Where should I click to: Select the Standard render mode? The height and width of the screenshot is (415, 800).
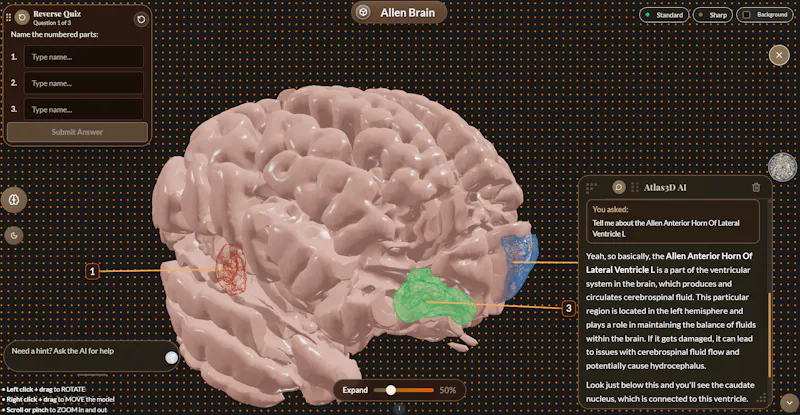(664, 15)
